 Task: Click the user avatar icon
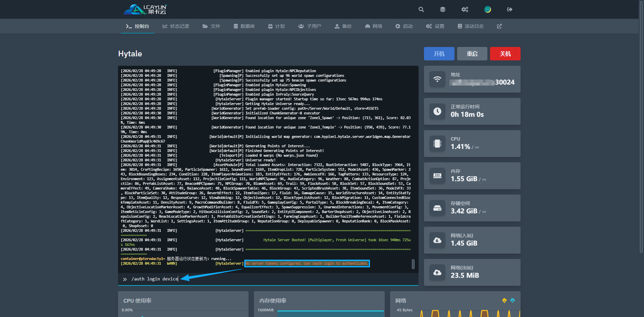click(x=487, y=9)
